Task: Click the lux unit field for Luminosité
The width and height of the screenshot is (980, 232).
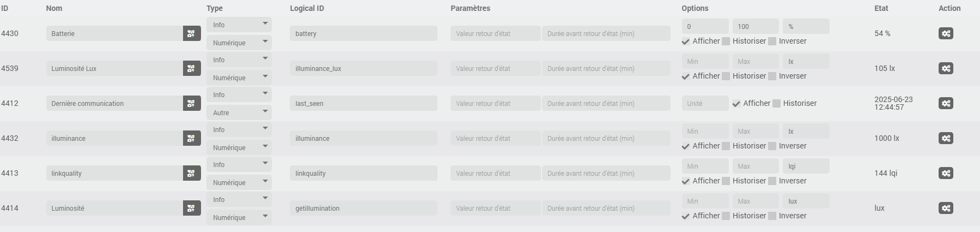Action: [806, 201]
